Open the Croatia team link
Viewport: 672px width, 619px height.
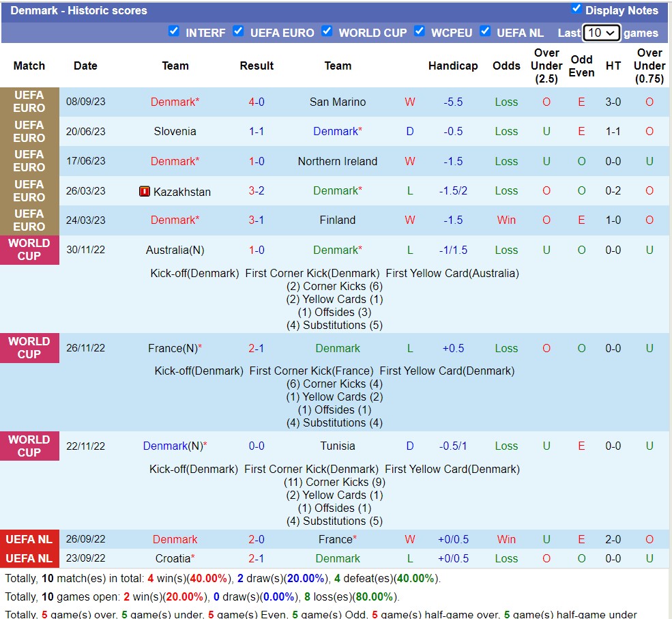(175, 559)
